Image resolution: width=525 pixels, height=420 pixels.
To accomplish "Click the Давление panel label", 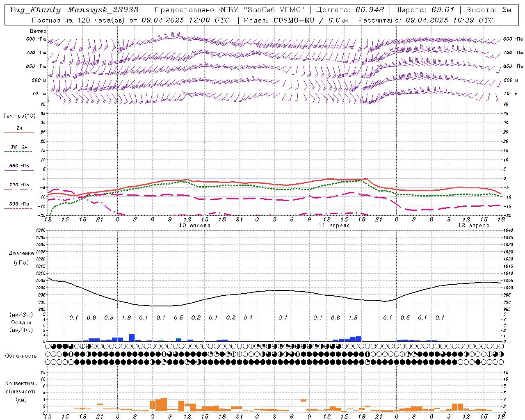I will pos(22,253).
